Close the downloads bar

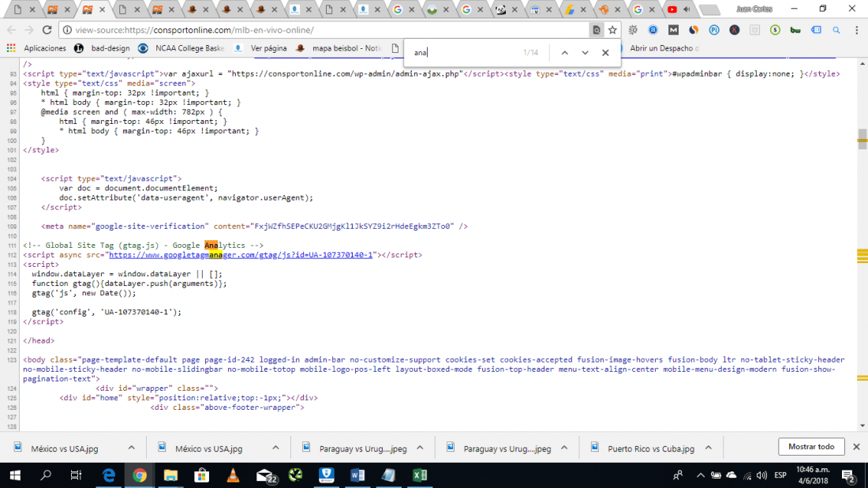click(x=856, y=446)
